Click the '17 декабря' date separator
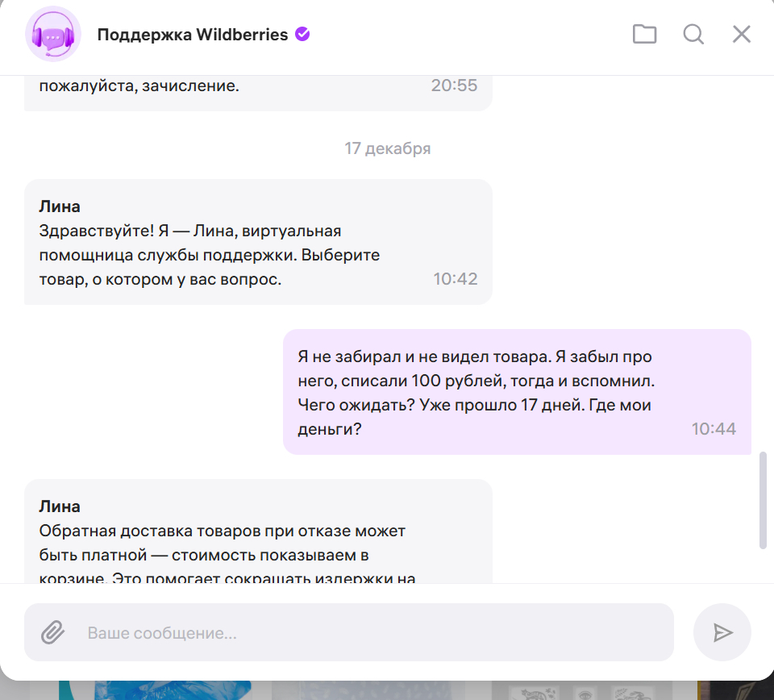 [388, 148]
